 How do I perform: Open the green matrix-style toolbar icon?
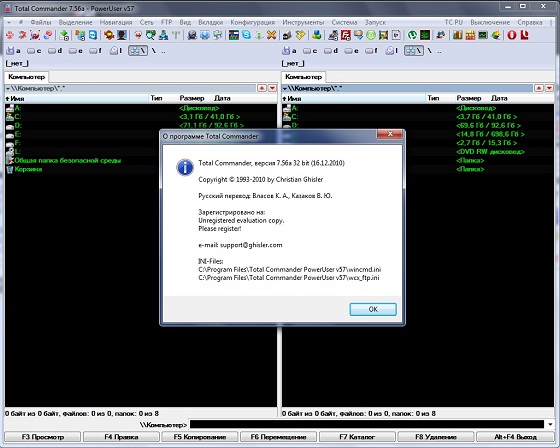coord(425,35)
